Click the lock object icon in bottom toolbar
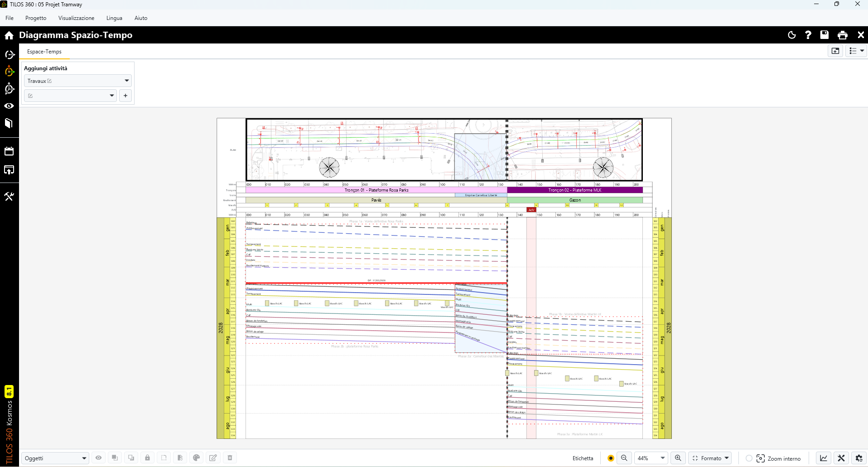 147,458
